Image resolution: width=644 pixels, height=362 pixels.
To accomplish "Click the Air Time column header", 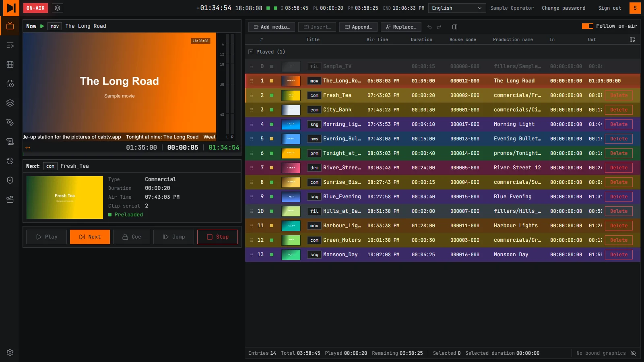I will (x=377, y=39).
